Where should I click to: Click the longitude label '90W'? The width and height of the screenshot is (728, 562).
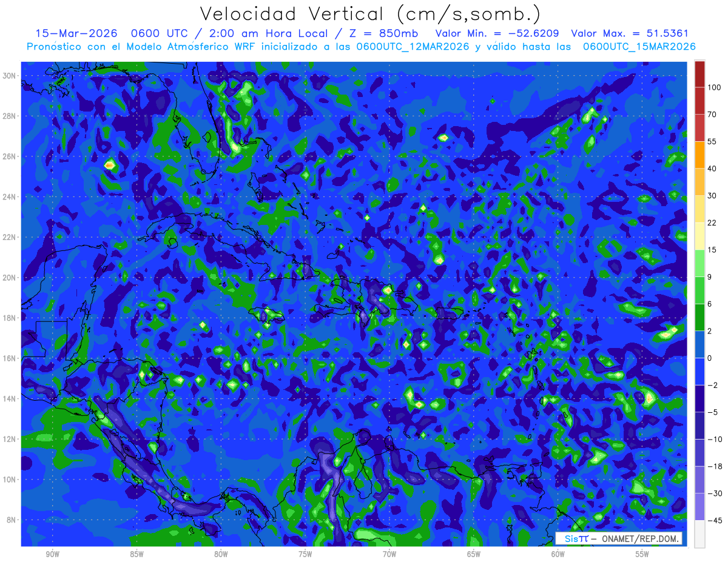53,554
